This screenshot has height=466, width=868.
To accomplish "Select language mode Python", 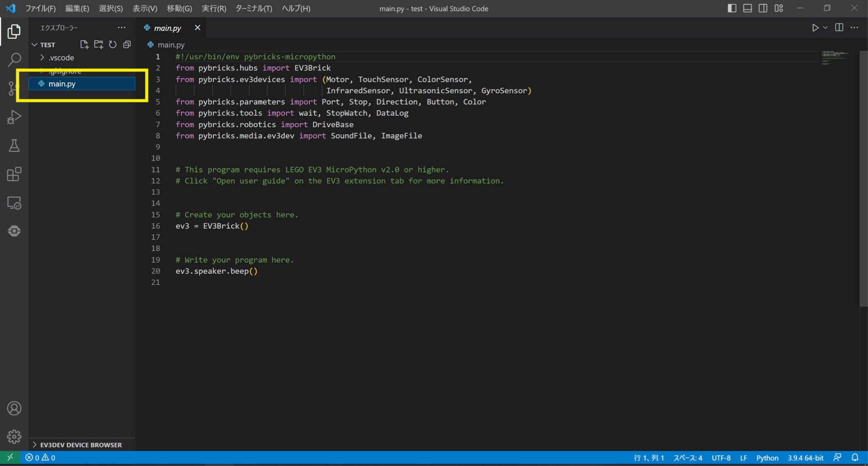I will pos(767,458).
